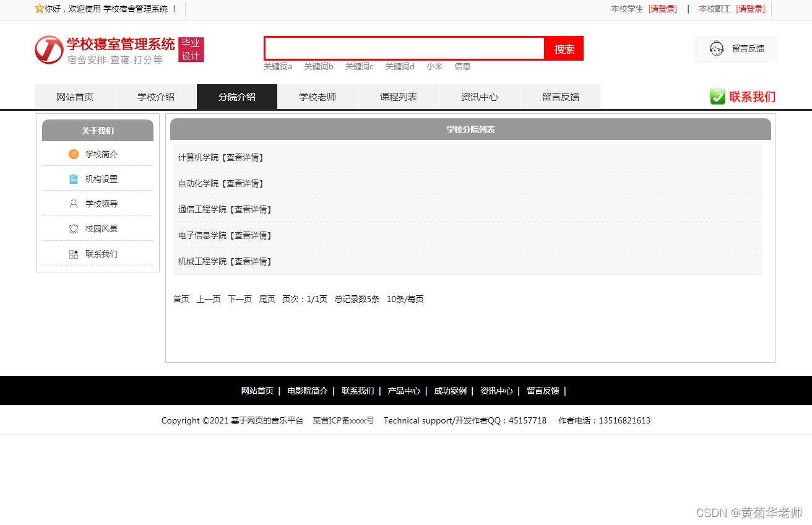Click the 关键词b search suggestion

(x=319, y=66)
